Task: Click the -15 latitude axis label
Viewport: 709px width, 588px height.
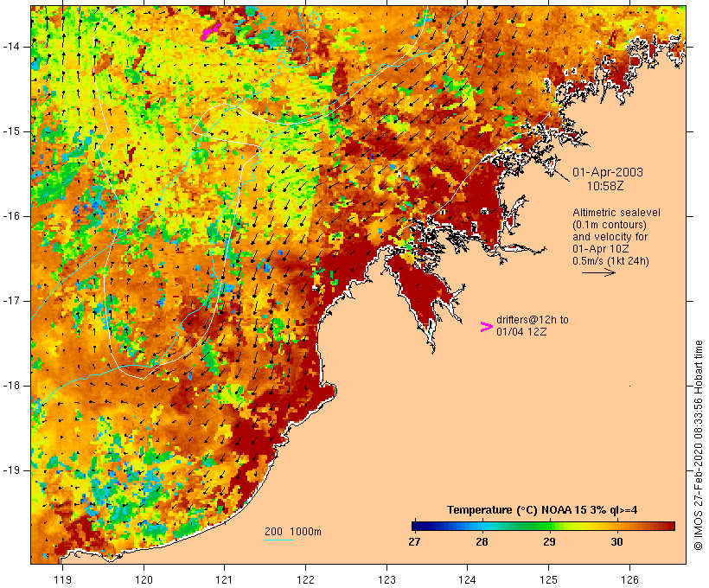Action: [x=10, y=131]
